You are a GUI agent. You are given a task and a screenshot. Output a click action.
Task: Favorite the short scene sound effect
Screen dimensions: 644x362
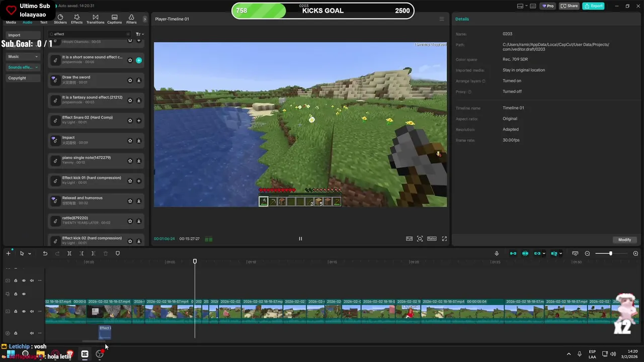[x=130, y=60]
